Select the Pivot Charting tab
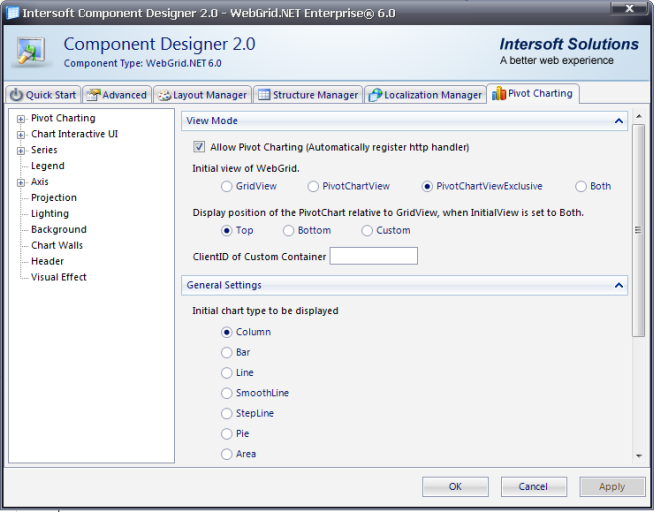The width and height of the screenshot is (655, 512). (533, 93)
